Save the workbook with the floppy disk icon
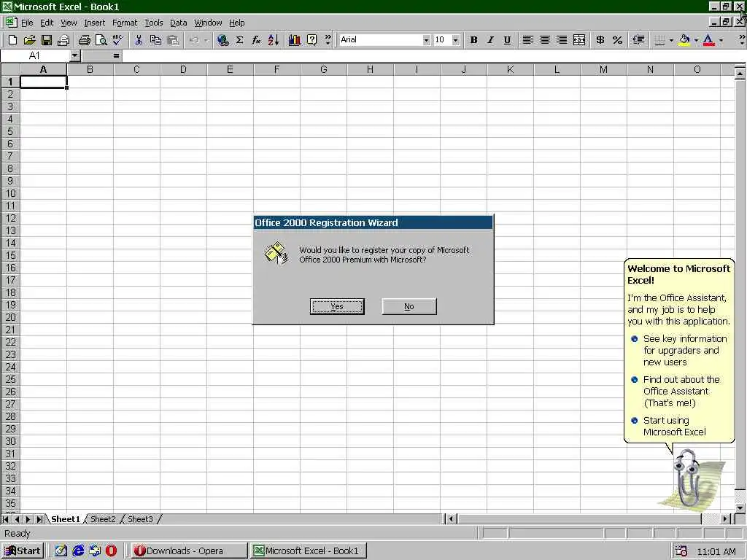 pos(46,40)
